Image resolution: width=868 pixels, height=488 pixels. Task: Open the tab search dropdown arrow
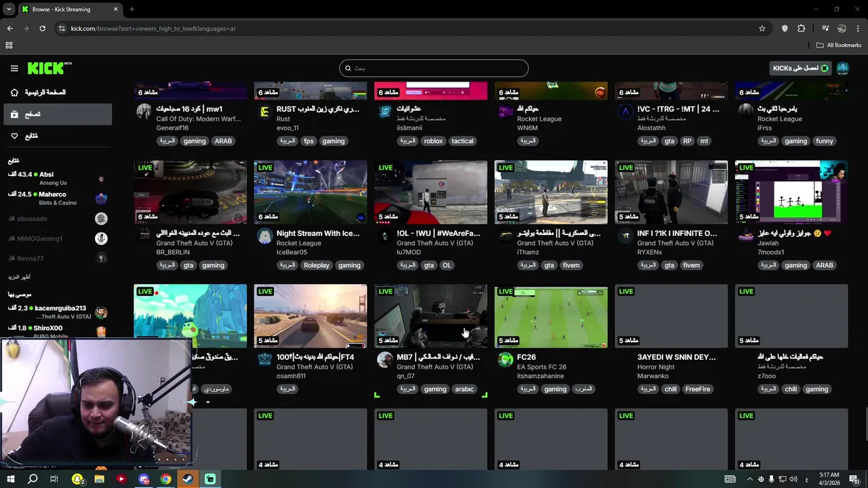(x=9, y=9)
